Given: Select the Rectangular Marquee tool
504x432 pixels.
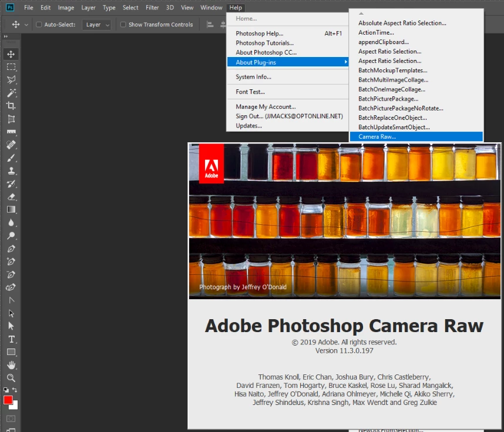Looking at the screenshot, I should (11, 67).
